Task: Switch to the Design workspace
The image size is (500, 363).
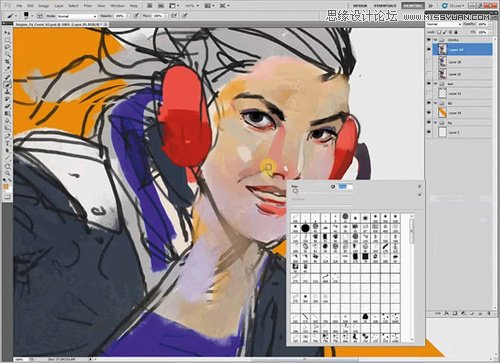Action: 360,6
